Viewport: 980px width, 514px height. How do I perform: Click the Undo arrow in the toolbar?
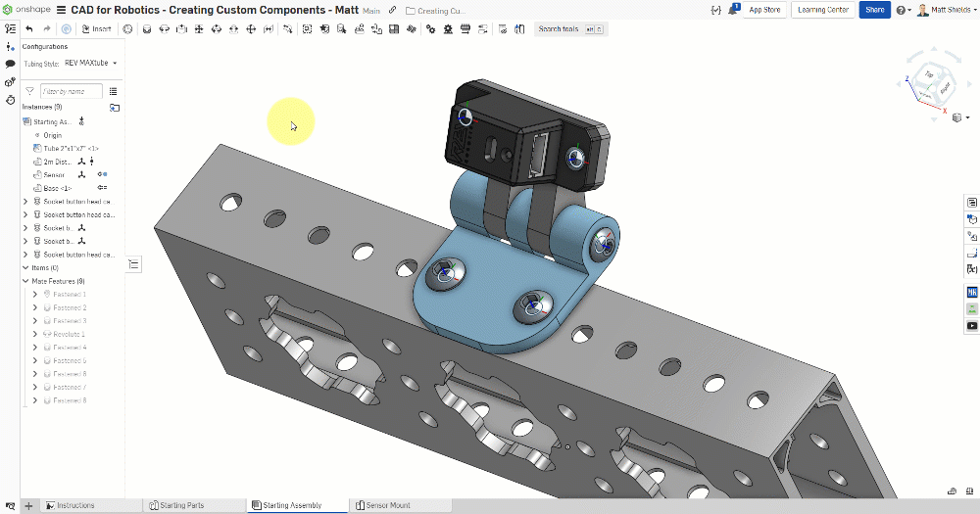29,29
